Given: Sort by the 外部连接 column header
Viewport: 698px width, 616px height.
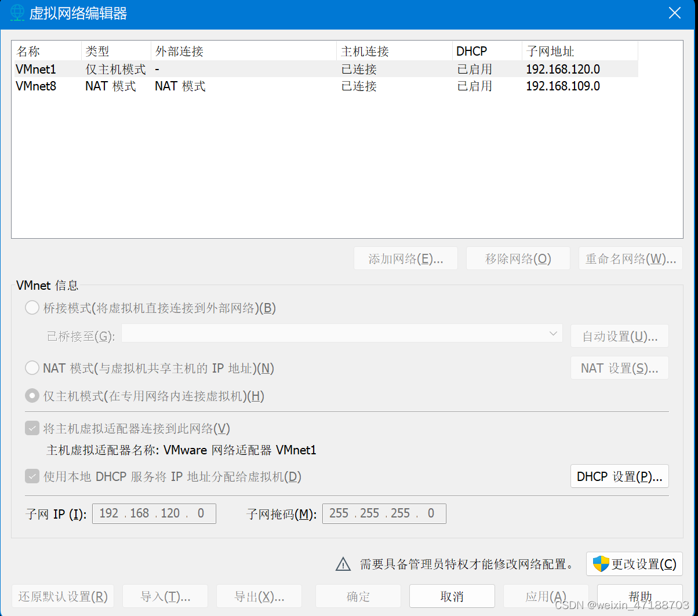Looking at the screenshot, I should click(243, 51).
